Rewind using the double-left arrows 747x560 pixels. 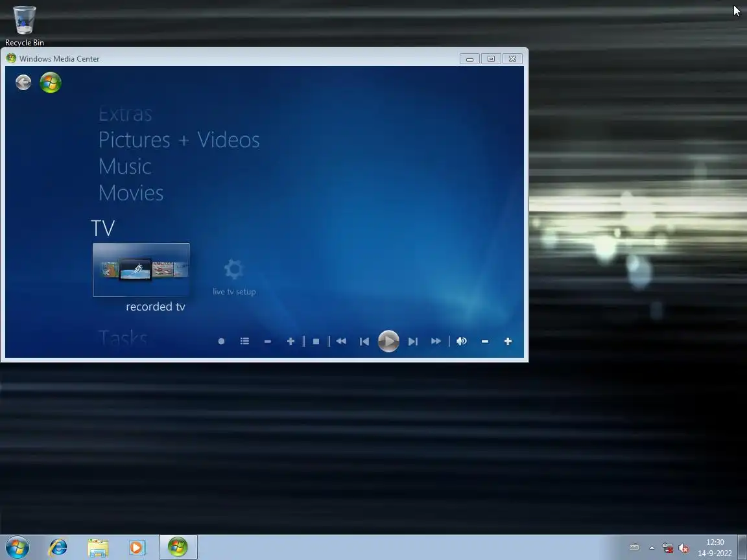[341, 341]
